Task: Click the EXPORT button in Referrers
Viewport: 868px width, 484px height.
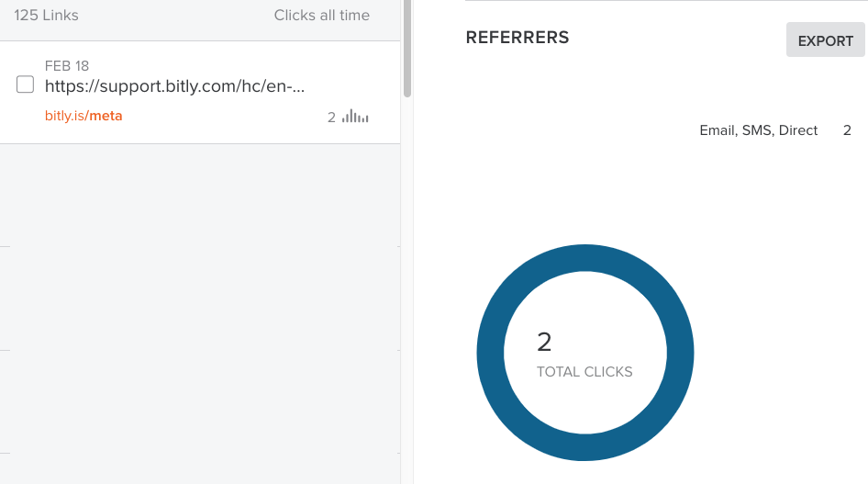Action: point(826,39)
